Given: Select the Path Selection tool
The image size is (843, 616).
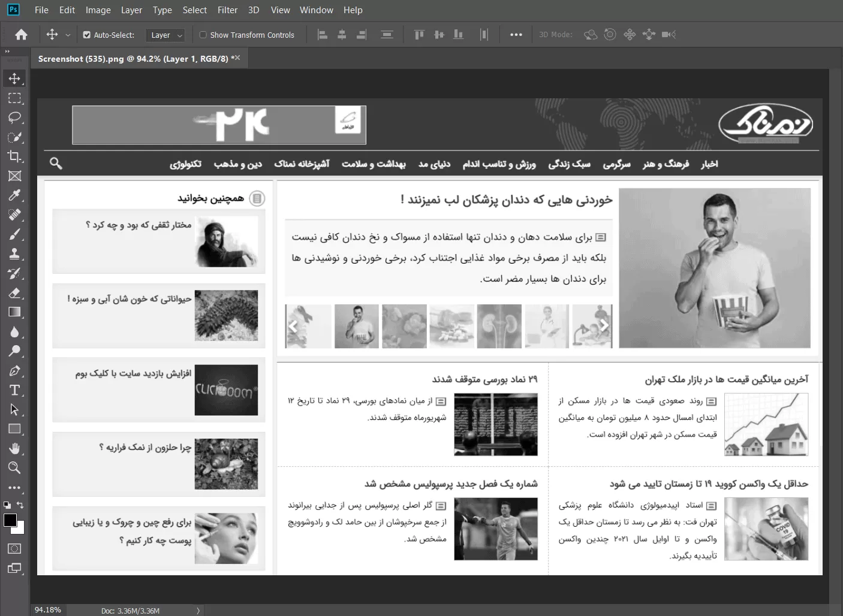Looking at the screenshot, I should point(14,409).
